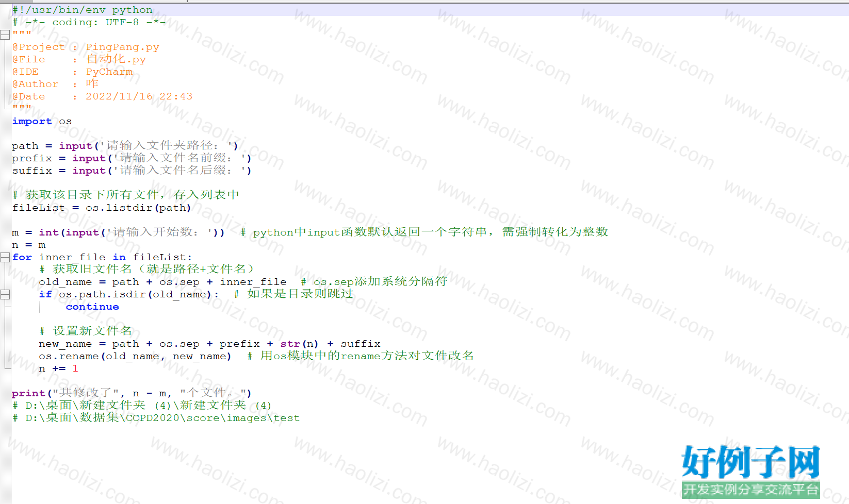Screen dimensions: 849x504
Task: Collapse the if block fold marker
Action: click(x=5, y=294)
